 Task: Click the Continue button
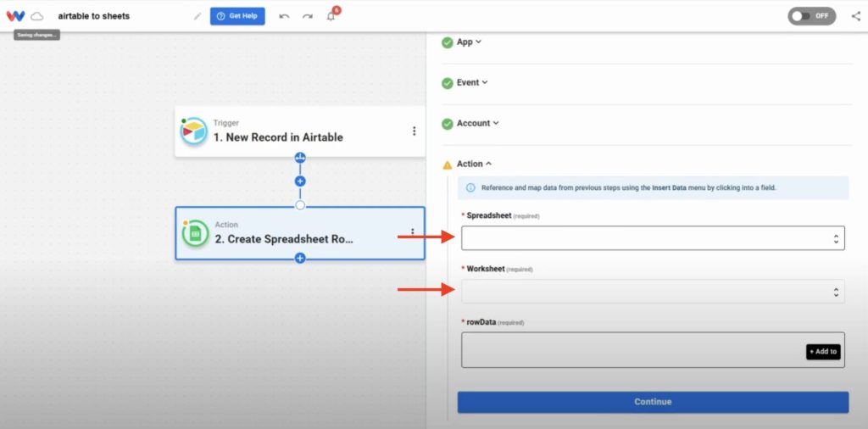(653, 402)
